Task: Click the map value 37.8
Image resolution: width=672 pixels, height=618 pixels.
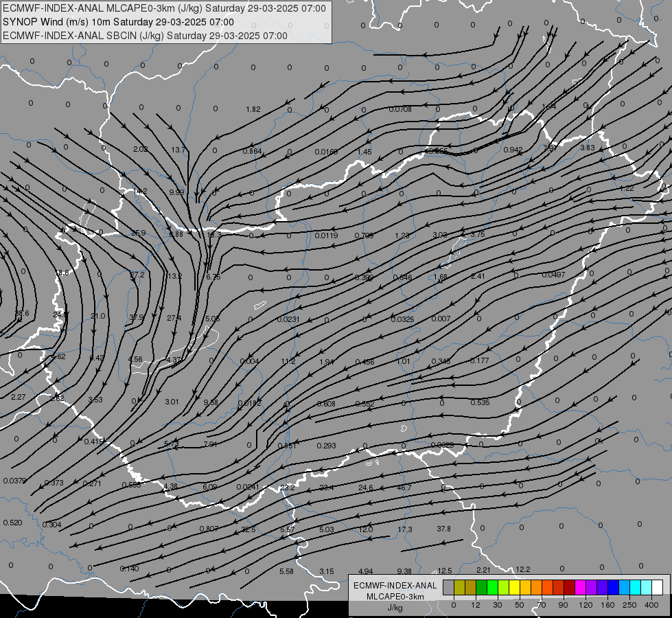Action: [x=443, y=529]
